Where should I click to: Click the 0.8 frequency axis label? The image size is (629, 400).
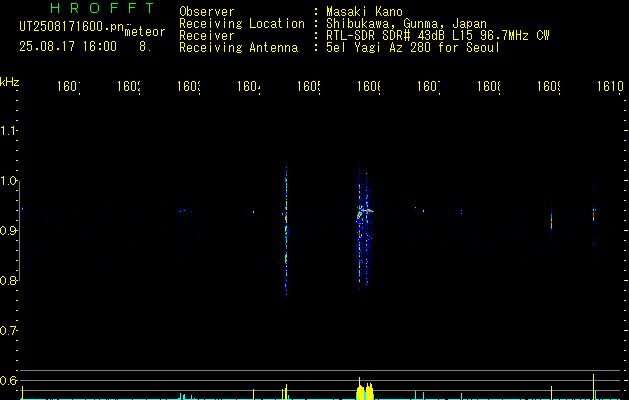8,280
